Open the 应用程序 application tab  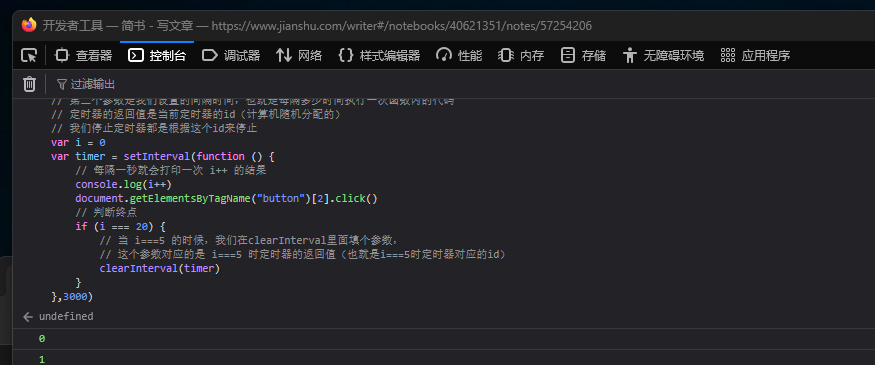pyautogui.click(x=756, y=55)
